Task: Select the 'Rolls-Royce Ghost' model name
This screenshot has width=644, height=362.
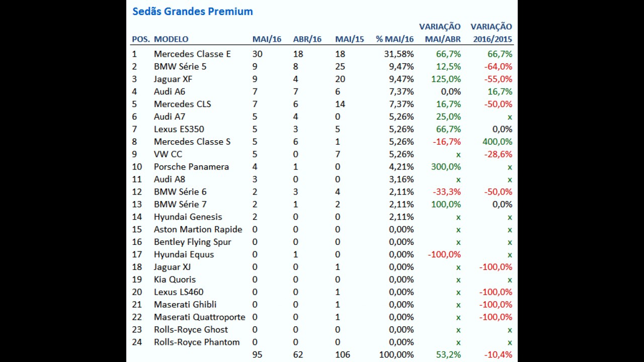Action: click(x=191, y=330)
